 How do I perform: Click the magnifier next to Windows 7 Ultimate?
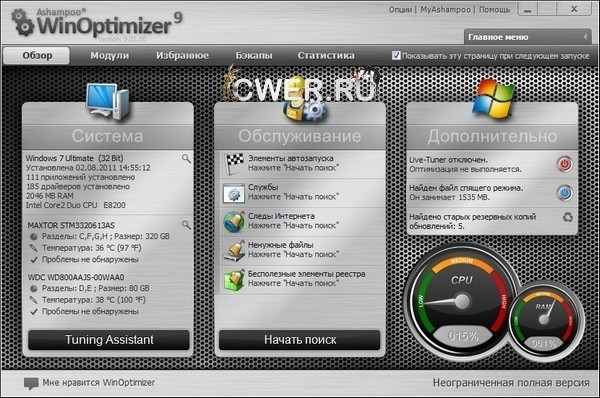point(186,158)
